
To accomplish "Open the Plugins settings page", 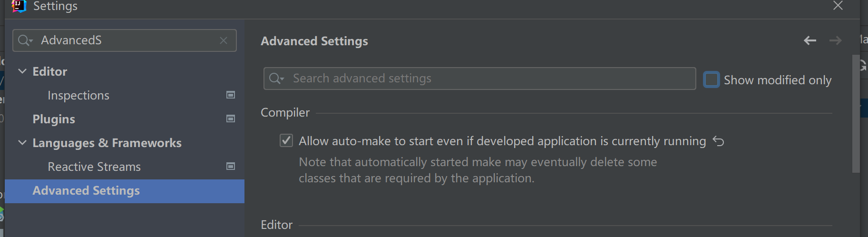I will [54, 119].
